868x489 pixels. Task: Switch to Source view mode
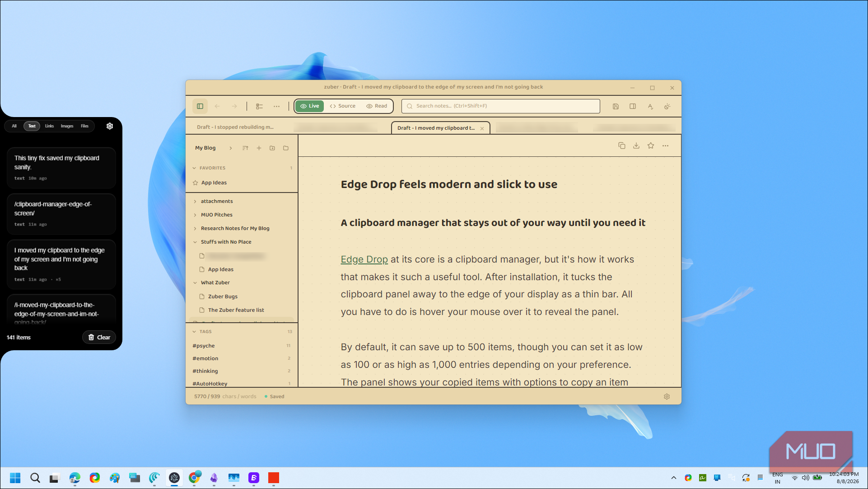(343, 106)
